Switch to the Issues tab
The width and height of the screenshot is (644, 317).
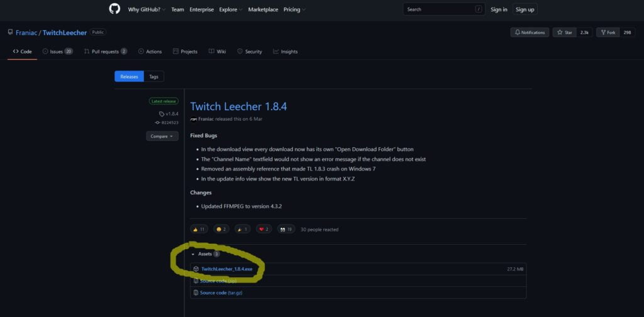(58, 52)
